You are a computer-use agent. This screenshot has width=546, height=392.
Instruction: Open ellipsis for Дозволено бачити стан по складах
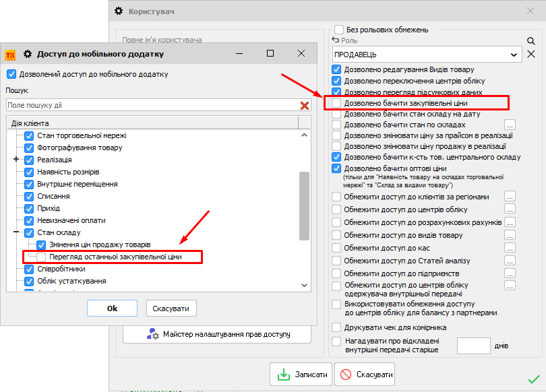510,125
